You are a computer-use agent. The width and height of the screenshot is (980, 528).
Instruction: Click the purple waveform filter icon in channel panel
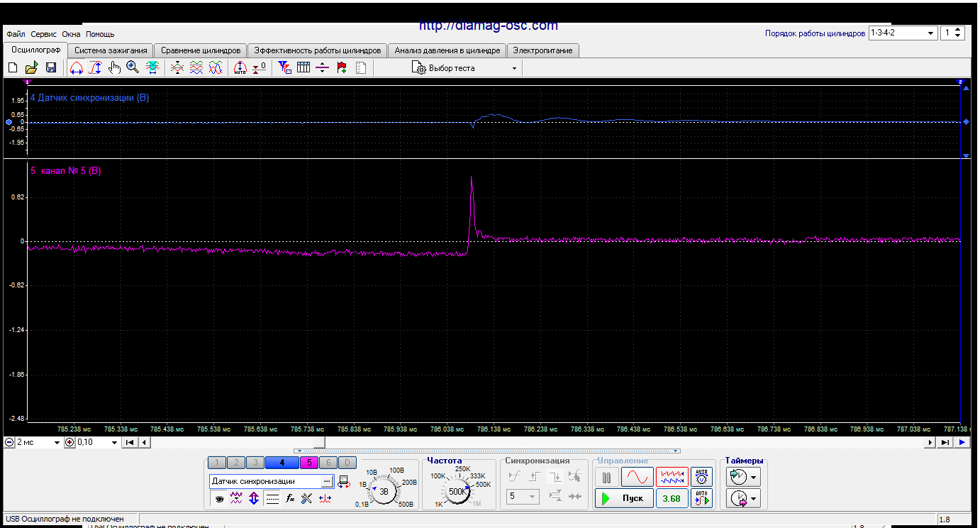pos(237,499)
